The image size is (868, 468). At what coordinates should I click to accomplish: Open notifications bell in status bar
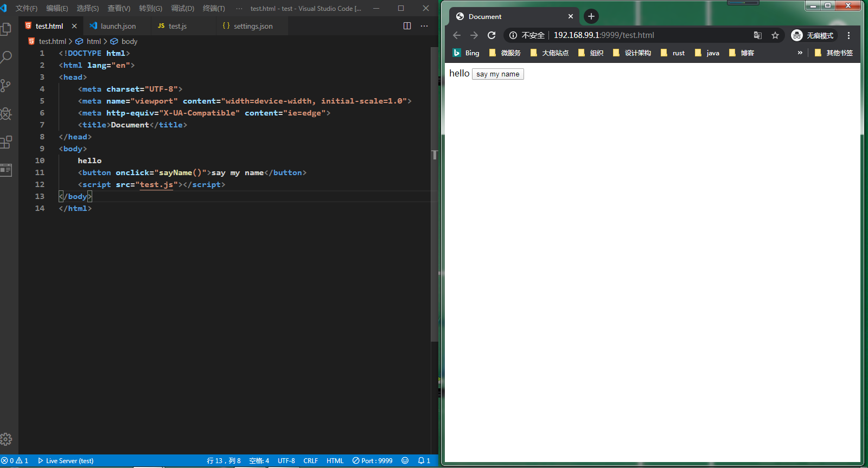tap(424, 461)
